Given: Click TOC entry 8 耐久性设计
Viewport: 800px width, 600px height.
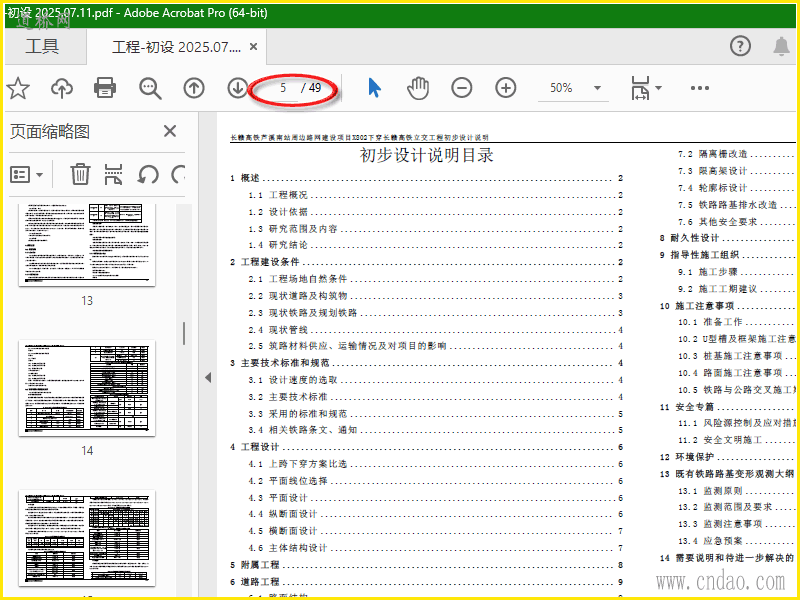Looking at the screenshot, I should [x=727, y=238].
